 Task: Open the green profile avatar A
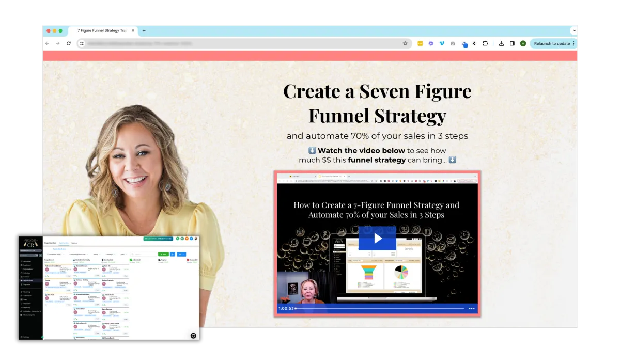click(x=523, y=43)
